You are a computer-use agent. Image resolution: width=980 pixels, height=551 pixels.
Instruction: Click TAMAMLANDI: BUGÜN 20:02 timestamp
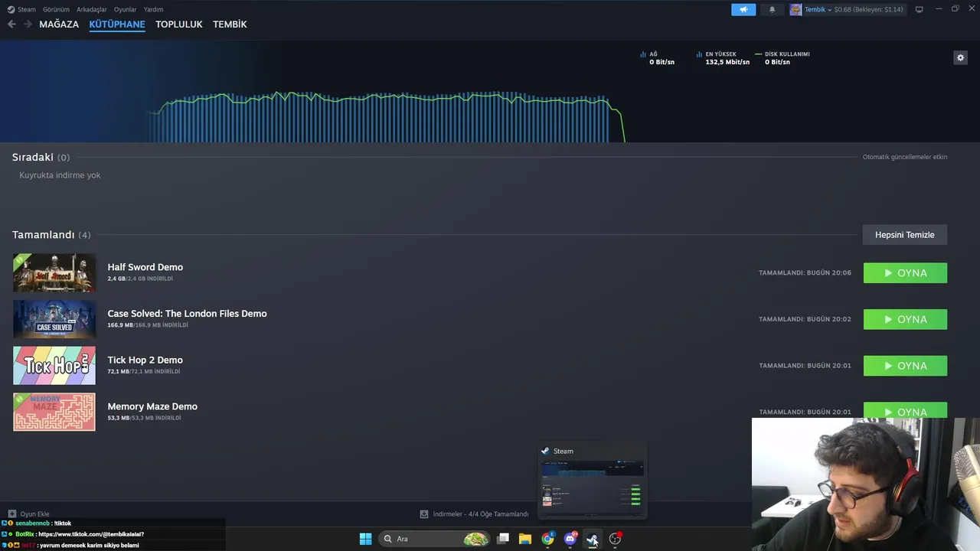[805, 319]
